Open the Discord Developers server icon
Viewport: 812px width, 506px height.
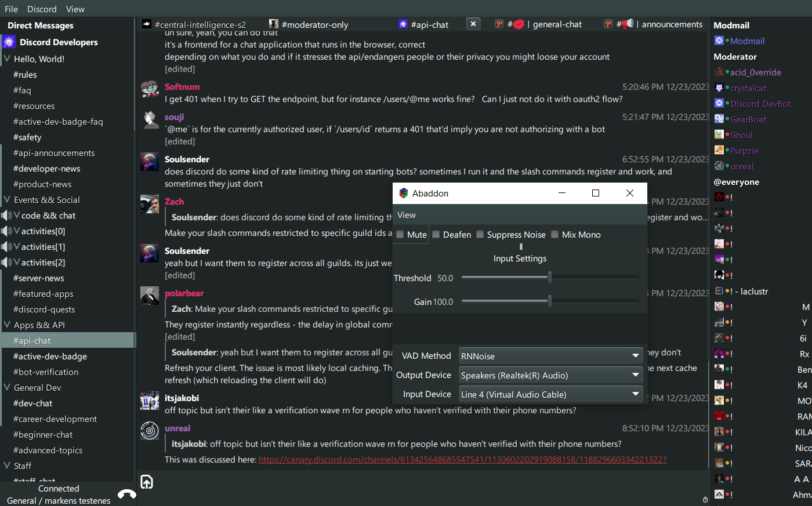click(9, 42)
